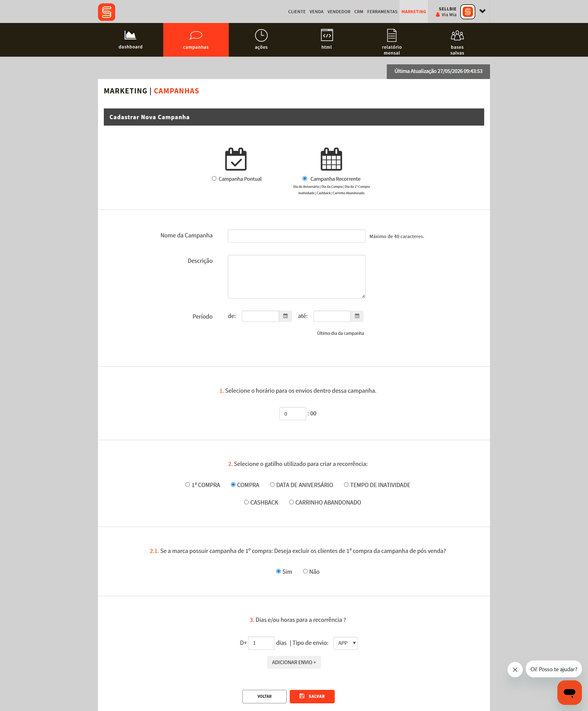Click the CAMPANHAS breadcrumb heading

pos(176,91)
